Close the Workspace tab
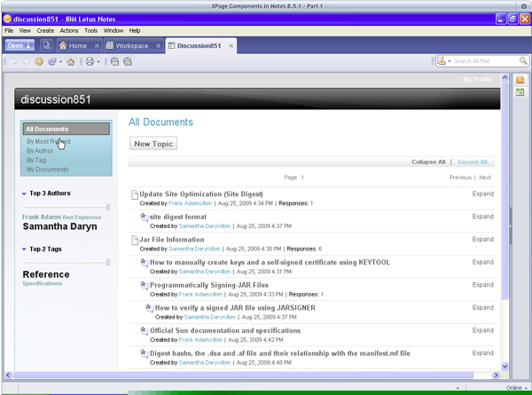 click(x=158, y=45)
